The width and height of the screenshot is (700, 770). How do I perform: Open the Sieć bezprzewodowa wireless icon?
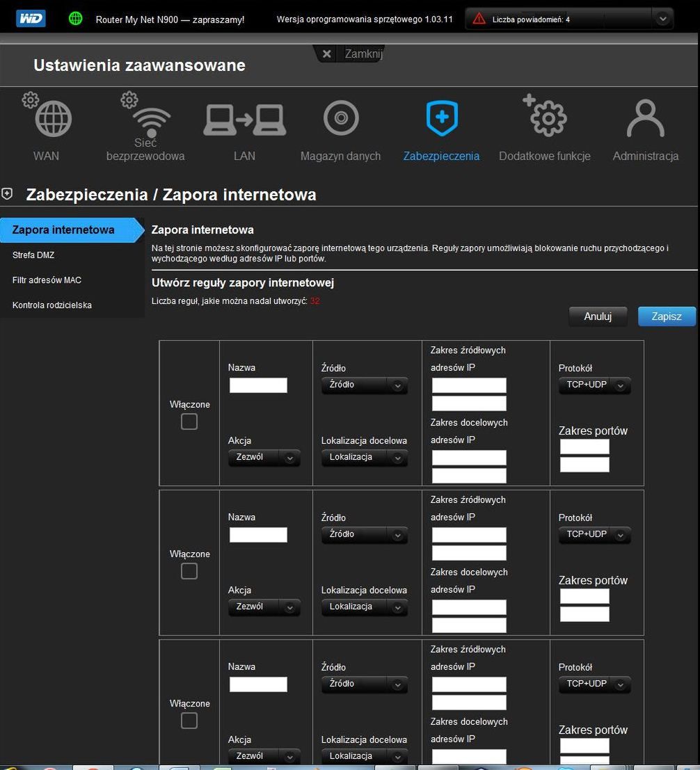(146, 114)
